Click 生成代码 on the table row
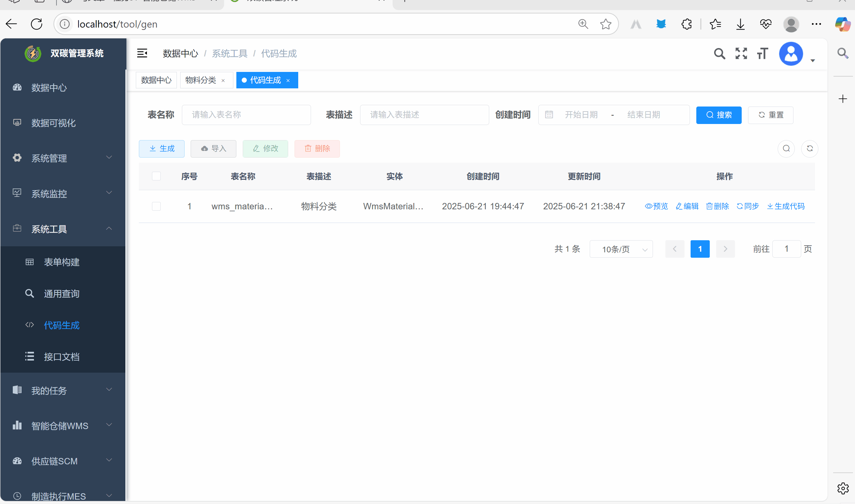The height and width of the screenshot is (504, 855). pyautogui.click(x=785, y=206)
